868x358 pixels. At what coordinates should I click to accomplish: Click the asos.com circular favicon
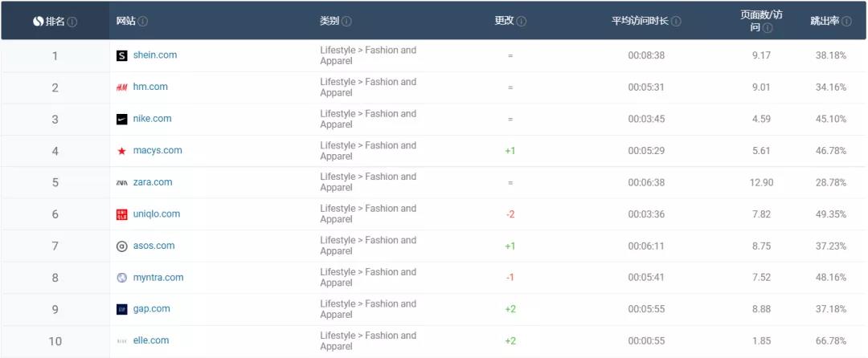coord(122,246)
